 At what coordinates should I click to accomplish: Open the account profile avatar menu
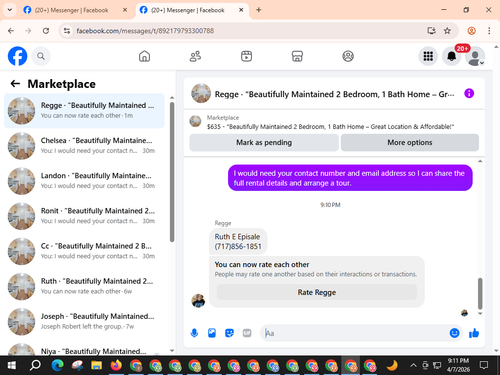[475, 56]
